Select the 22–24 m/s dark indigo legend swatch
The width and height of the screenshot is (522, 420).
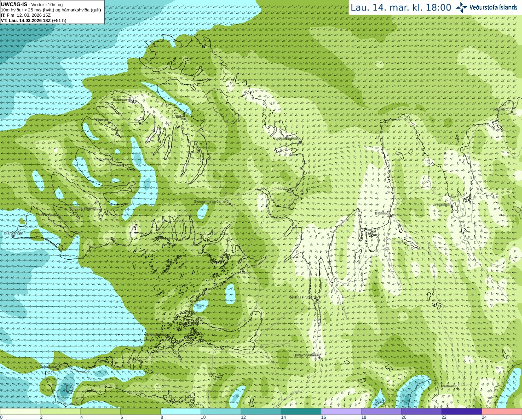pyautogui.click(x=462, y=411)
